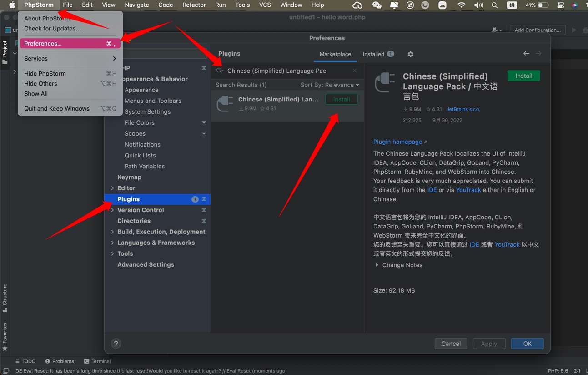Expand Build, Execution, Deployment node
This screenshot has width=588, height=375.
pos(112,232)
